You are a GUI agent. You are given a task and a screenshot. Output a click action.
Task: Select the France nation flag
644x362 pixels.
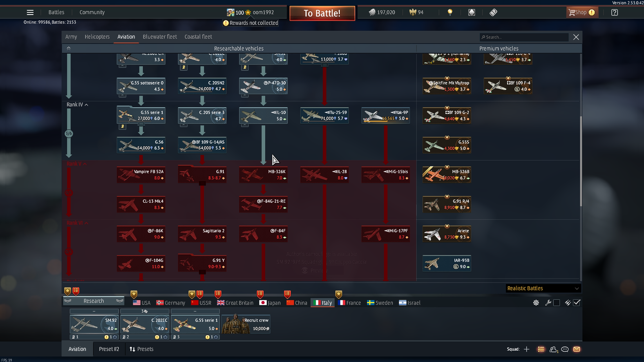click(x=350, y=303)
